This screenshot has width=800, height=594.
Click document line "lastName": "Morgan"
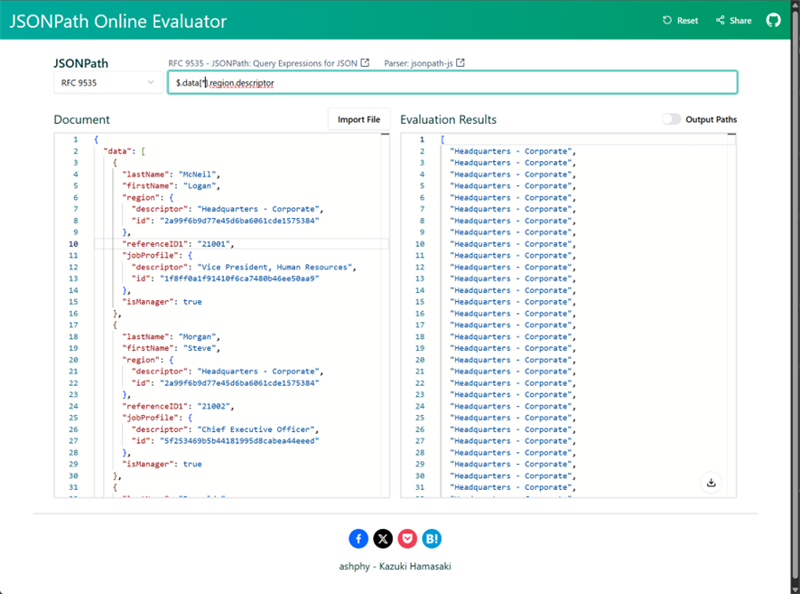tap(171, 337)
